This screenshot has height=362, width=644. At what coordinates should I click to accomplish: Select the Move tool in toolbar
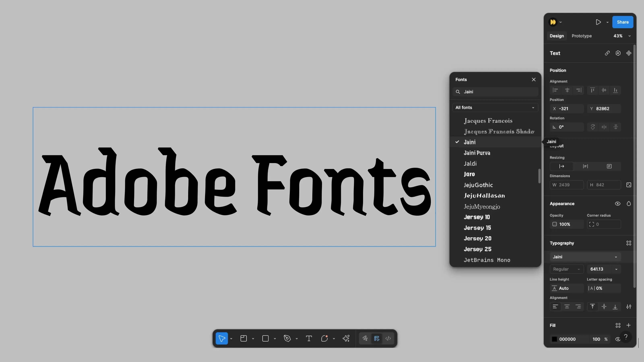click(222, 338)
